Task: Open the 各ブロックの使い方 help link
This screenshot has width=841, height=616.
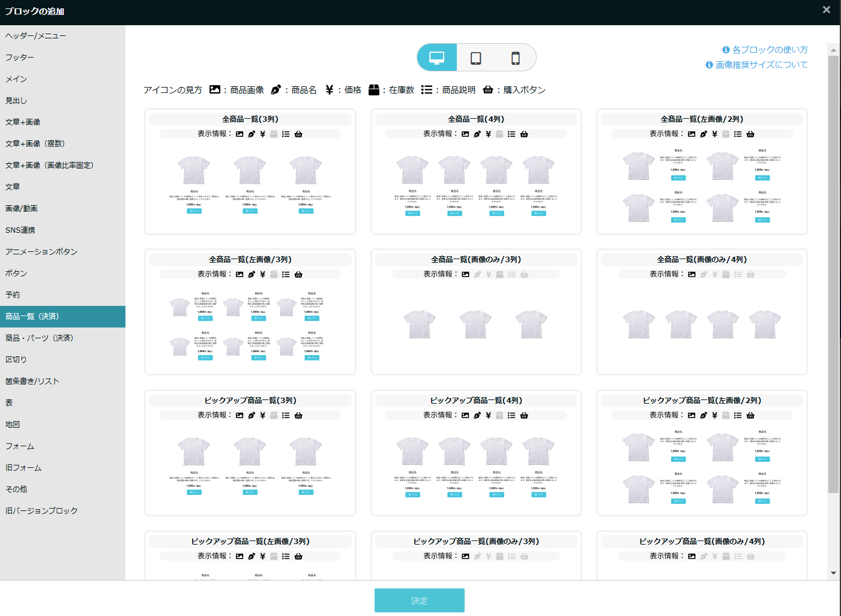Action: [770, 50]
